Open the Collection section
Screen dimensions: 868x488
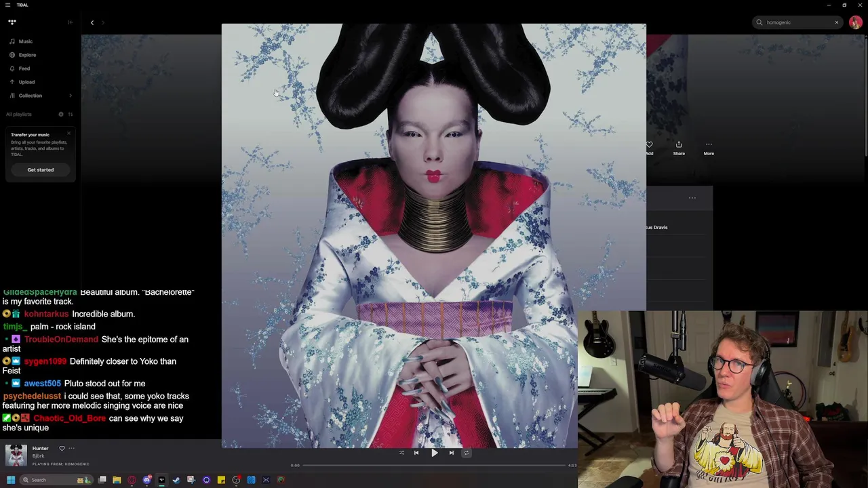tap(26, 96)
